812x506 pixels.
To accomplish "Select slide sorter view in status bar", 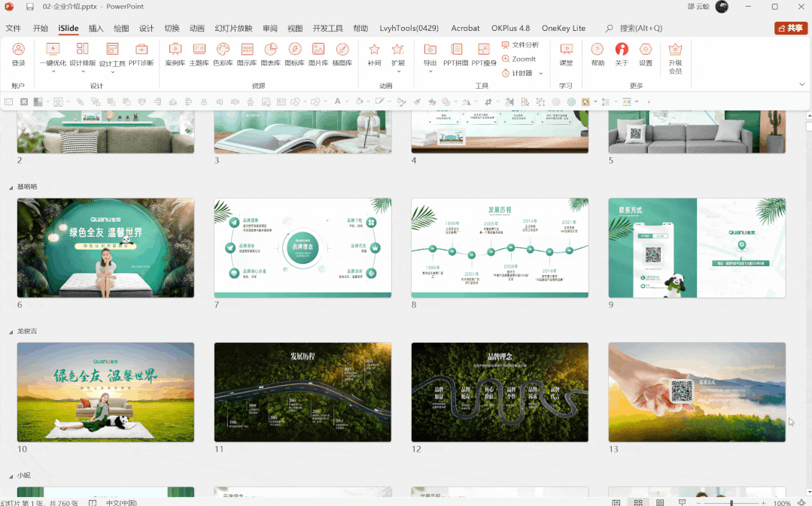I will coord(638,502).
